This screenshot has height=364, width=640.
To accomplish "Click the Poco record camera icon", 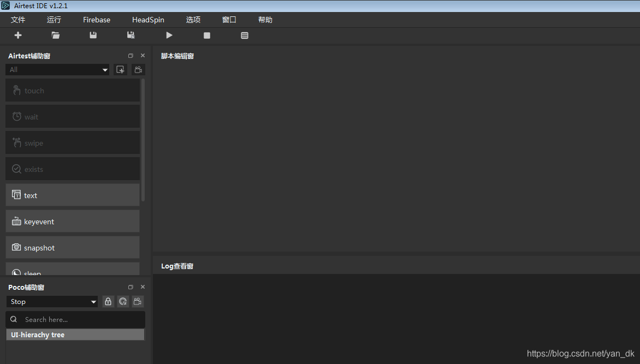I will point(138,302).
